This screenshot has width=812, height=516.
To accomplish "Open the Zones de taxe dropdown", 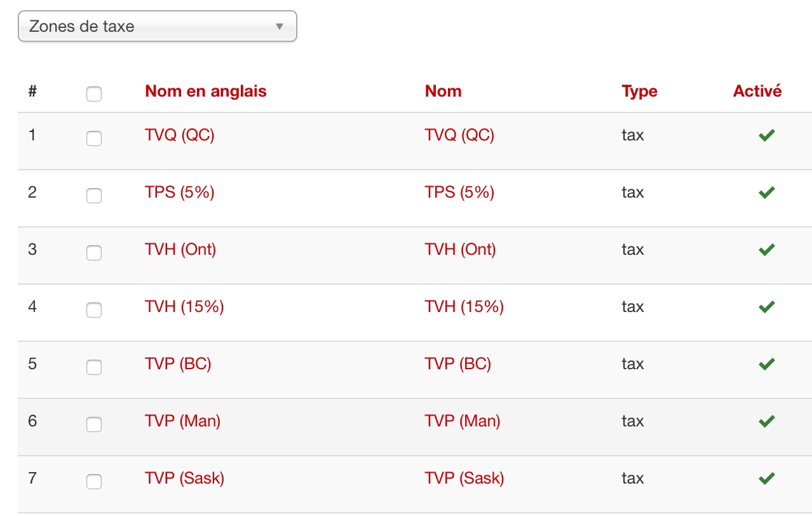I will tap(157, 27).
